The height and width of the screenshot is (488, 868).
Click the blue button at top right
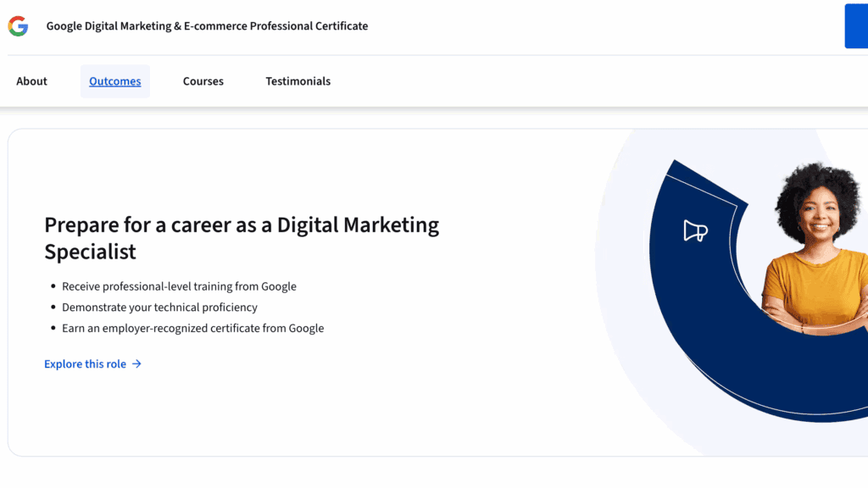[x=856, y=26]
